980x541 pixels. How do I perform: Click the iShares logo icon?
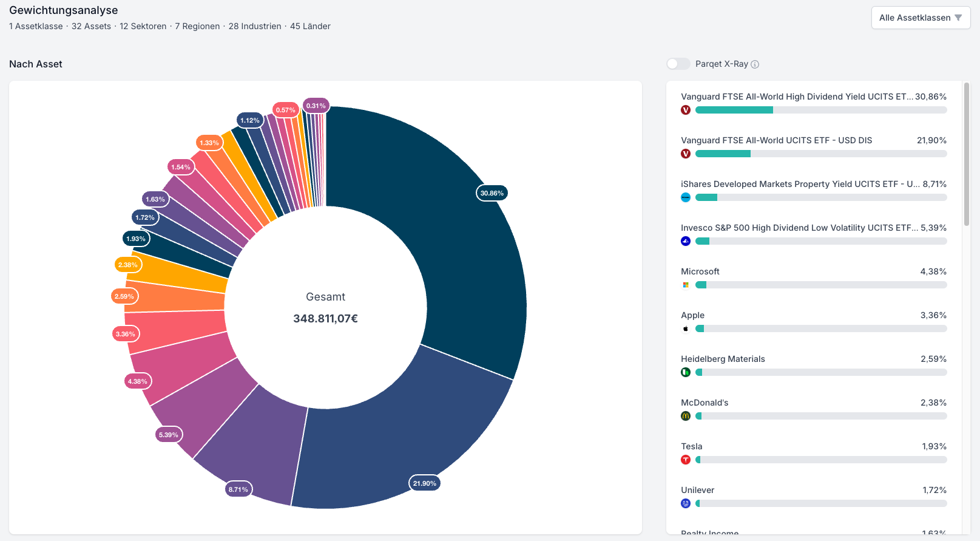click(x=686, y=197)
